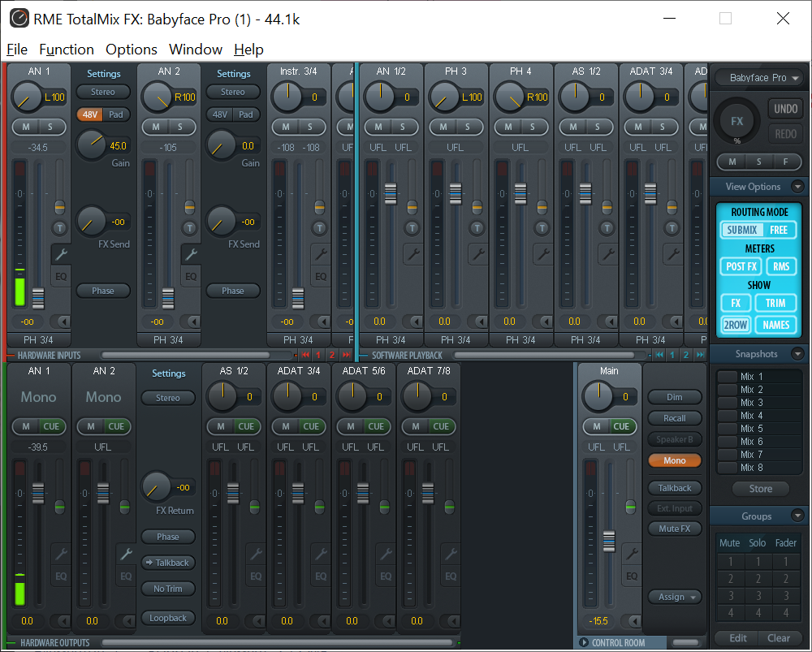Screen dimensions: 812x652
Task: Click the Talkback button beside Main channel
Action: click(x=674, y=488)
